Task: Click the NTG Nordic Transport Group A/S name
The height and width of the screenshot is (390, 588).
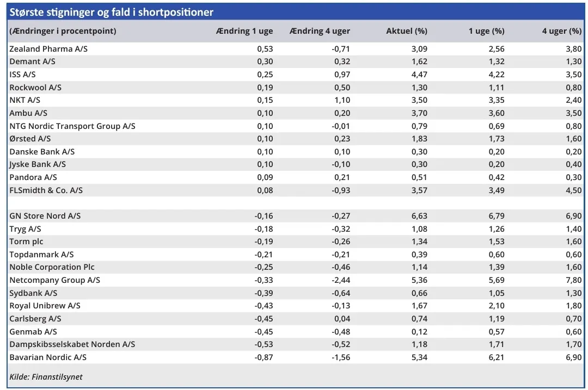Action: click(x=72, y=126)
